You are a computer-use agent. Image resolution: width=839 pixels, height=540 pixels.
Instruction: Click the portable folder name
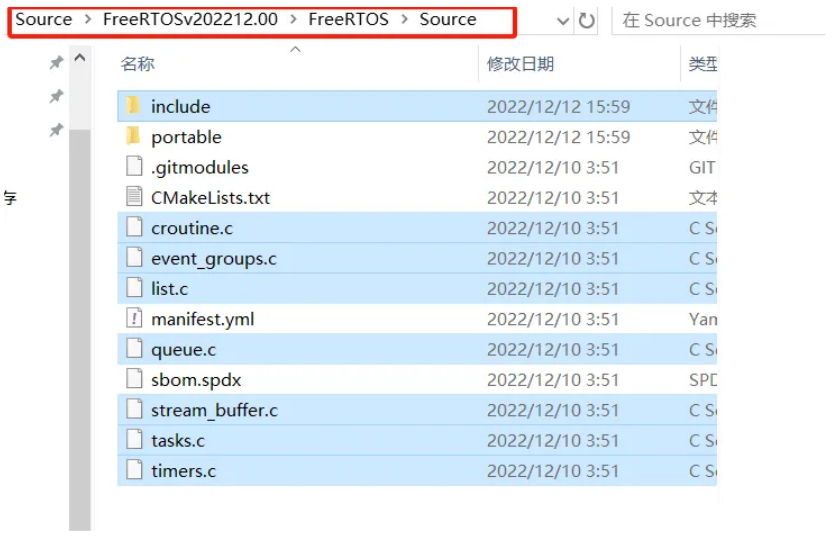point(186,137)
